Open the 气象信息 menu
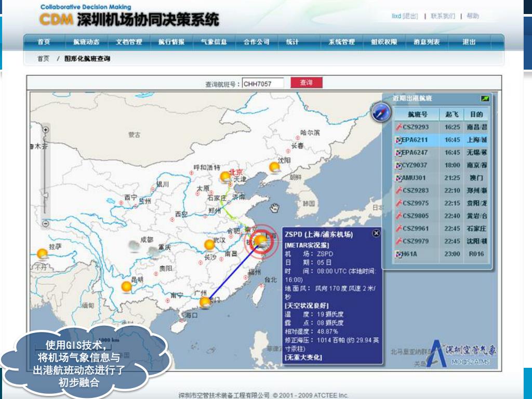 click(x=214, y=42)
